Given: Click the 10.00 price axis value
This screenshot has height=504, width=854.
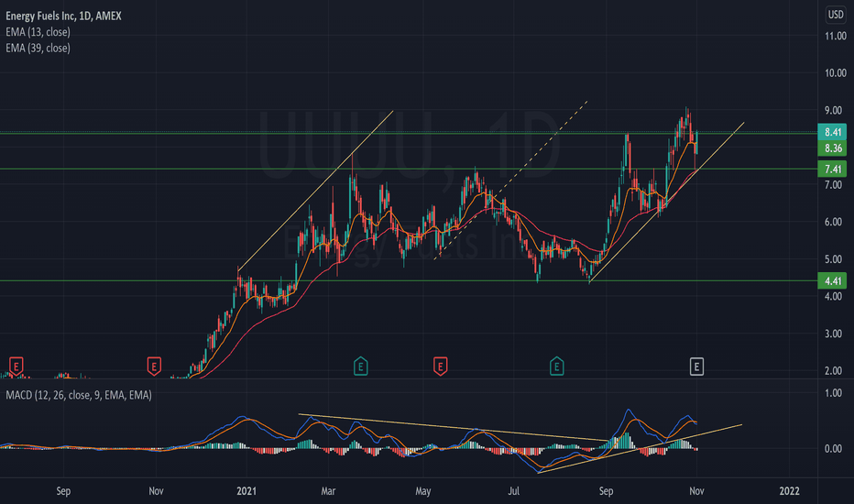Looking at the screenshot, I should point(835,73).
